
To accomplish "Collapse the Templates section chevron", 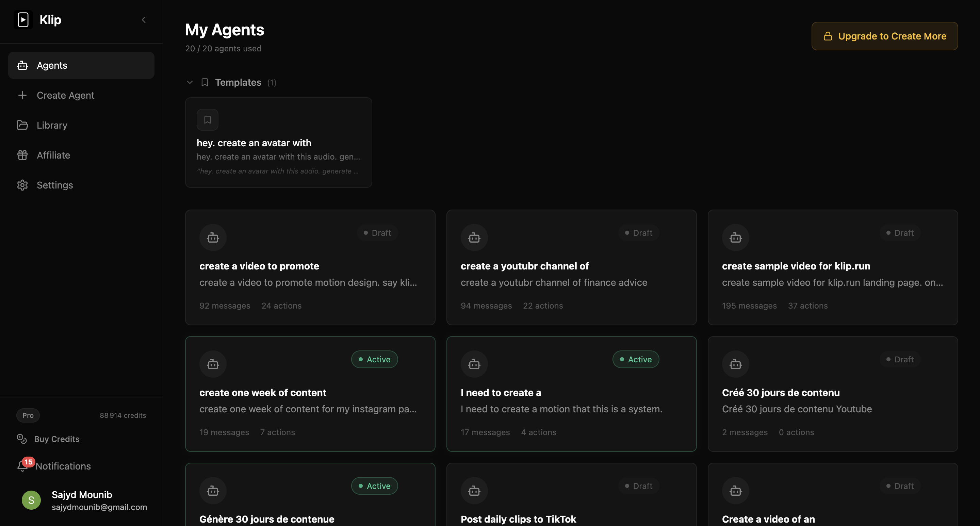I will coord(190,83).
